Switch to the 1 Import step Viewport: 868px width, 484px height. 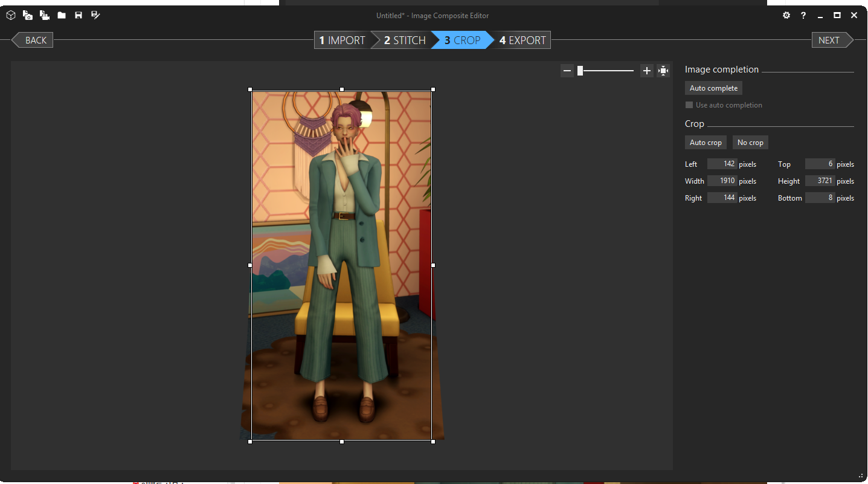click(x=342, y=40)
